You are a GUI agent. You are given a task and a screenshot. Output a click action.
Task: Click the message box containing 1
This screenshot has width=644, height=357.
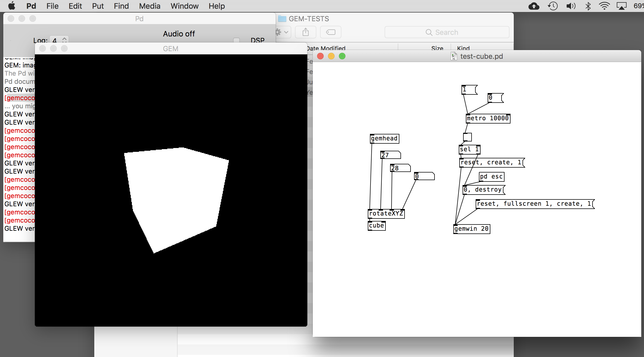point(469,90)
